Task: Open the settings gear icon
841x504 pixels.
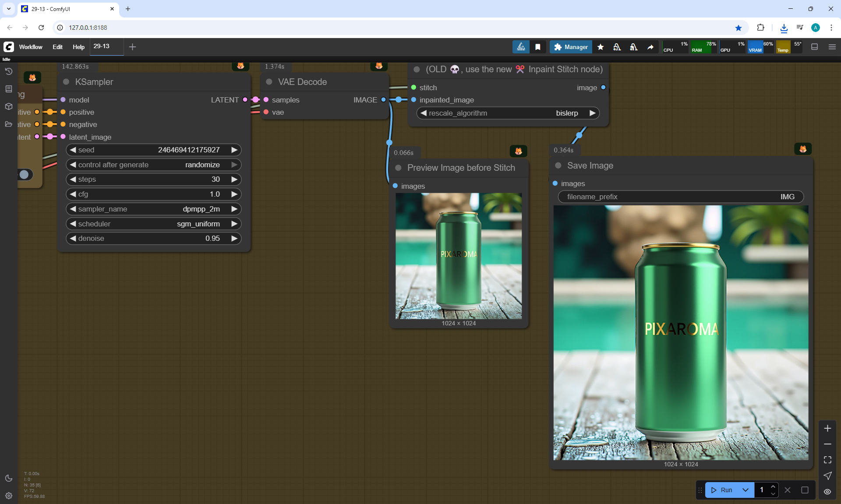Action: 8,496
